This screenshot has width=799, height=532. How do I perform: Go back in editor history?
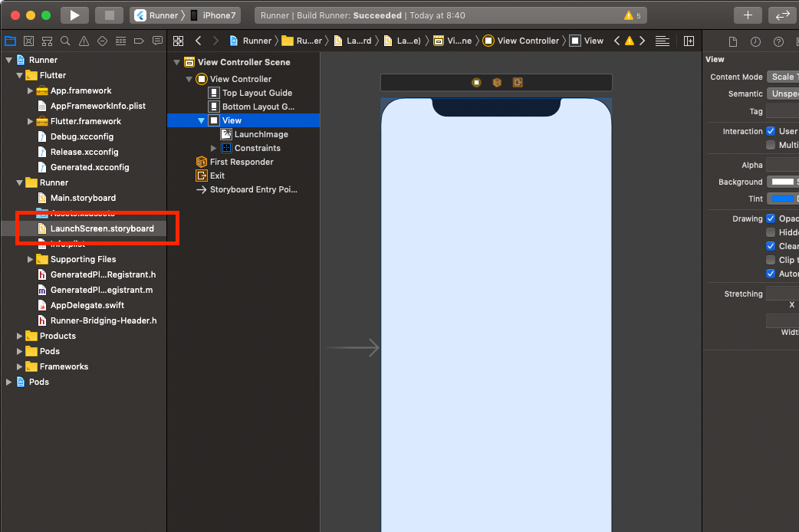(x=199, y=41)
